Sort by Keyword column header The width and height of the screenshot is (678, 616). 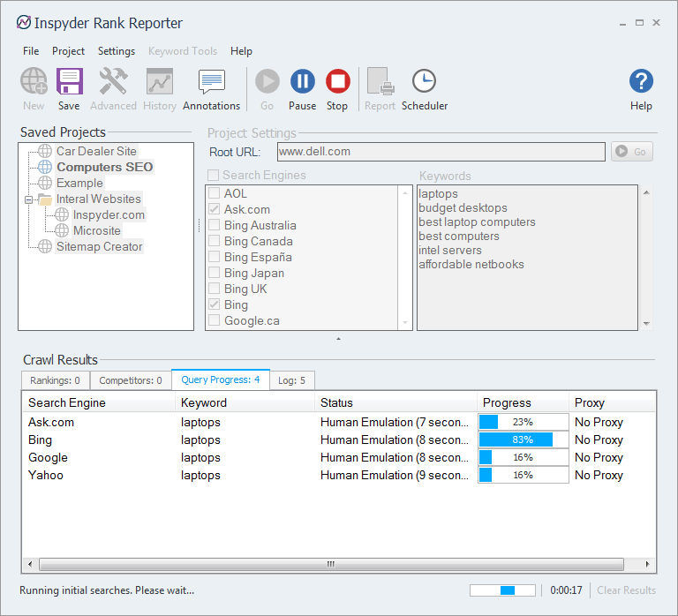tap(245, 403)
